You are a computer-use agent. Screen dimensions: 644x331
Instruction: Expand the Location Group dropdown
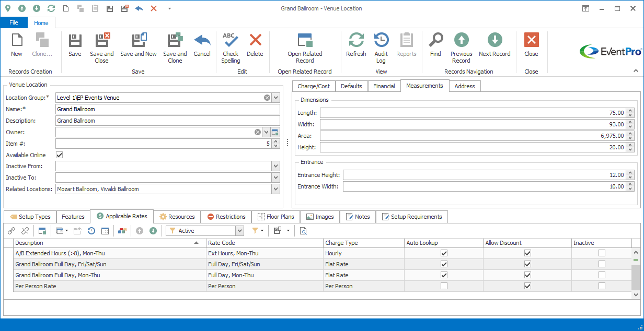[x=276, y=98]
